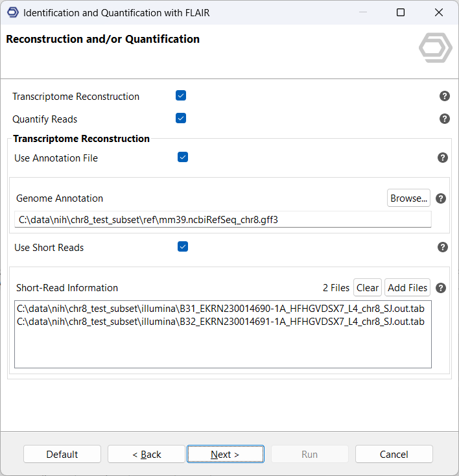Open help for Use Short Reads

click(x=443, y=247)
